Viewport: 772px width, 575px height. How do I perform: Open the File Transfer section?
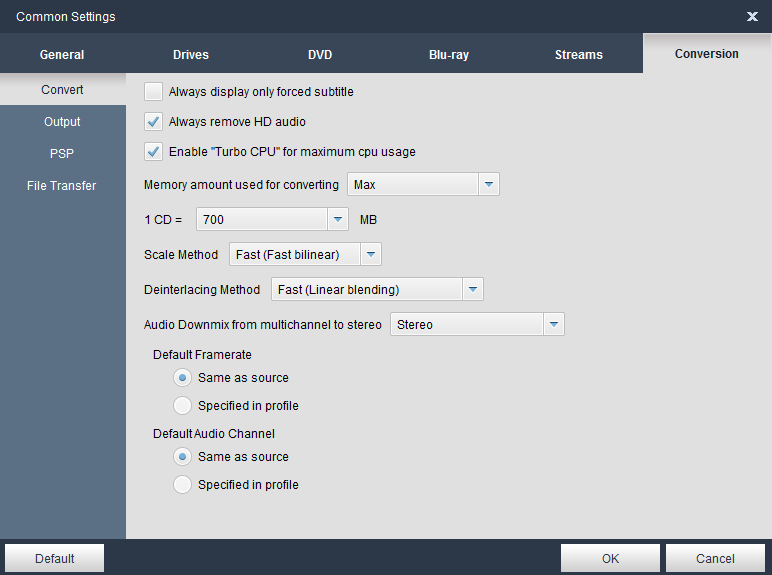pyautogui.click(x=62, y=186)
